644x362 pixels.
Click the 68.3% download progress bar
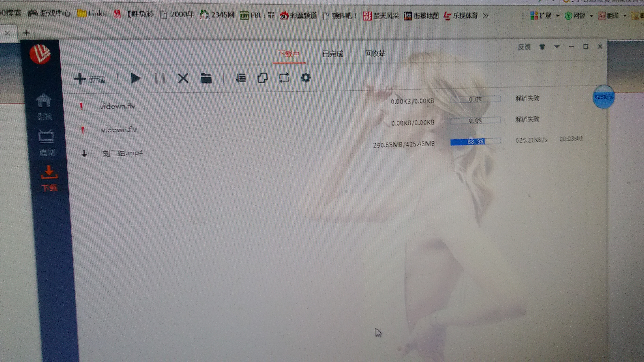475,142
